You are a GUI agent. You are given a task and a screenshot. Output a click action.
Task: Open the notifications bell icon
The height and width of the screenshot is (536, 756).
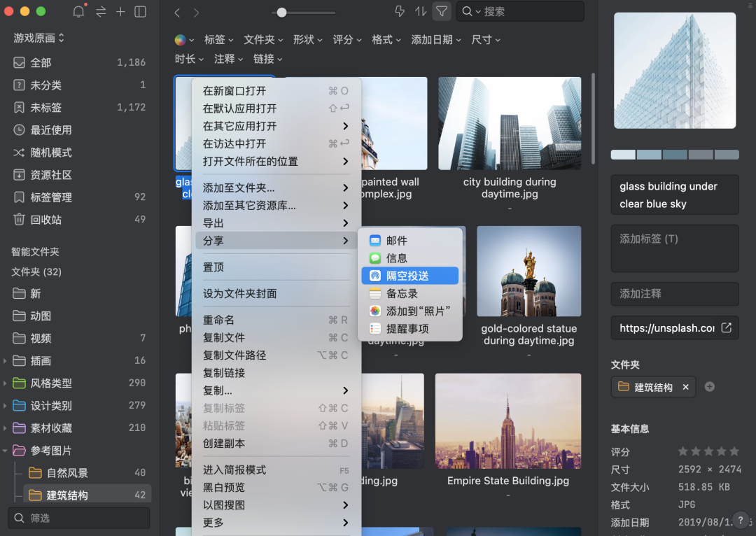tap(77, 11)
